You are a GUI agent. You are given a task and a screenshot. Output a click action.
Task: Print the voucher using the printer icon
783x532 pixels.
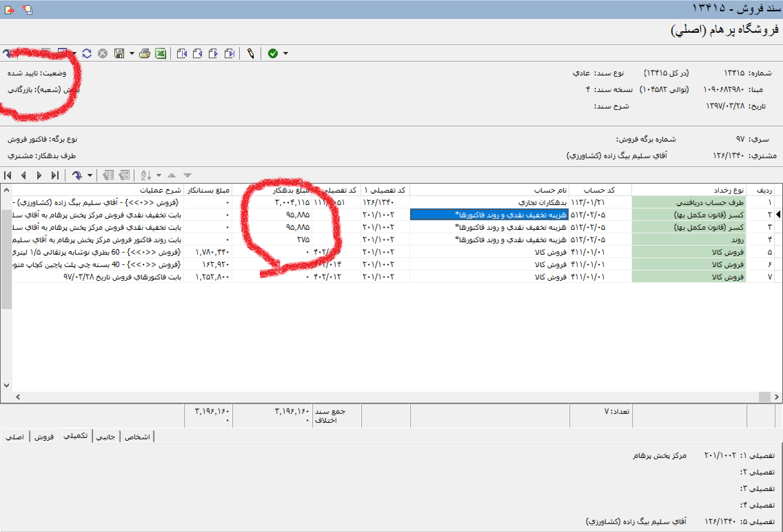coord(145,53)
